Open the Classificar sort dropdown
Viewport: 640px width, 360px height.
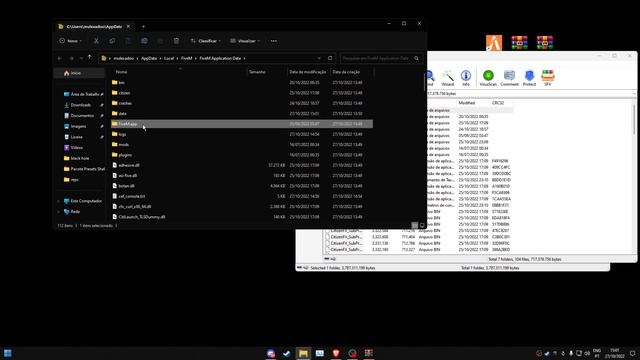click(x=206, y=41)
